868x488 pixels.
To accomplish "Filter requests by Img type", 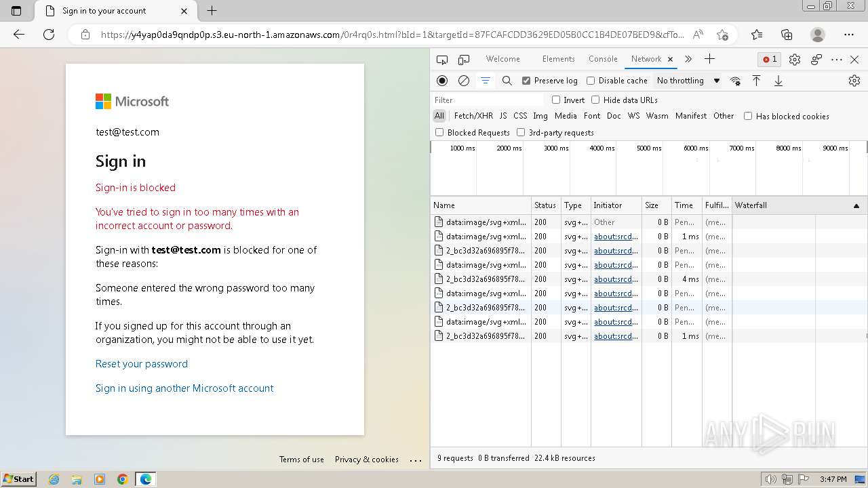I will 540,116.
